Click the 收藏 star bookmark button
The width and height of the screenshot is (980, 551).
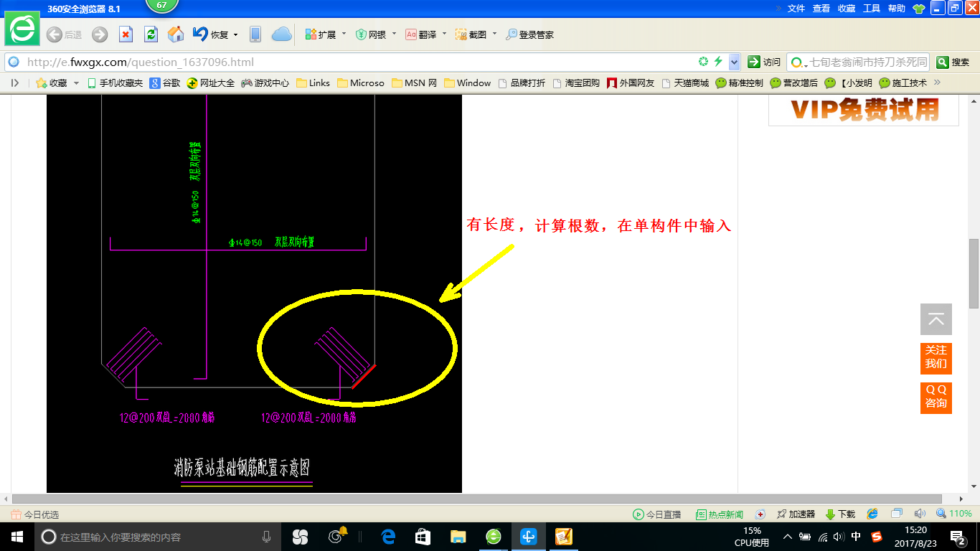coord(51,83)
